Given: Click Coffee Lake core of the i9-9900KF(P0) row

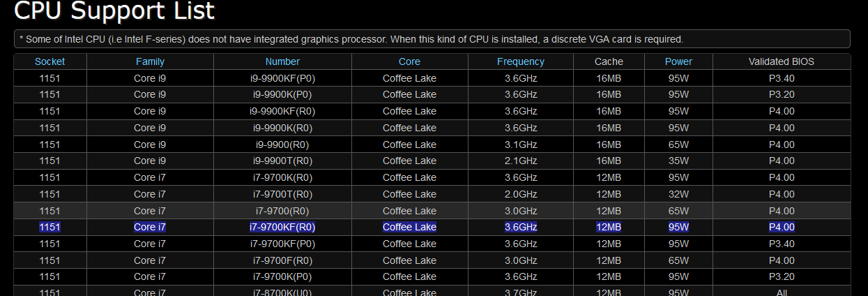Looking at the screenshot, I should [x=409, y=78].
